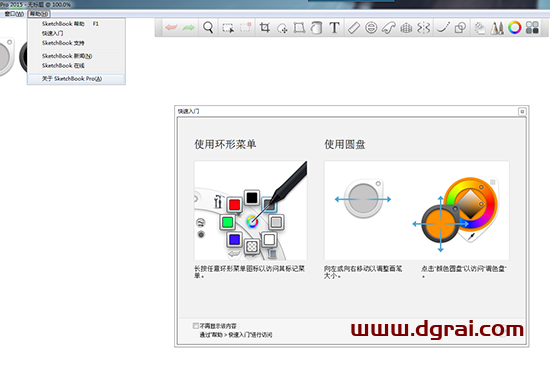Click the ring menu tutorial image
This screenshot has width=550, height=366.
point(250,211)
